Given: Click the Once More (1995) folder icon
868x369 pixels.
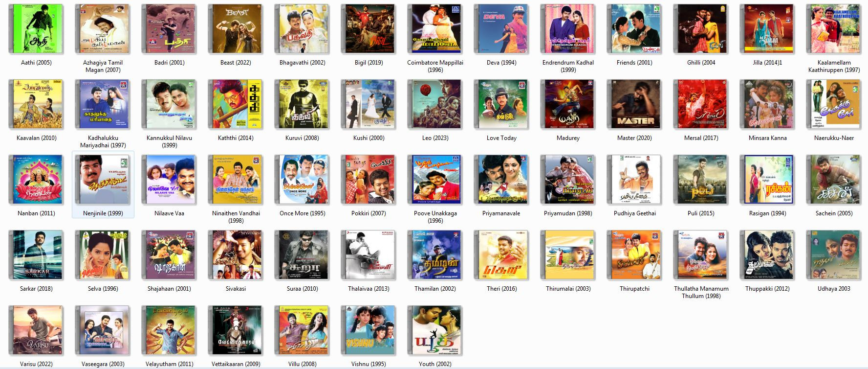Looking at the screenshot, I should pyautogui.click(x=302, y=180).
